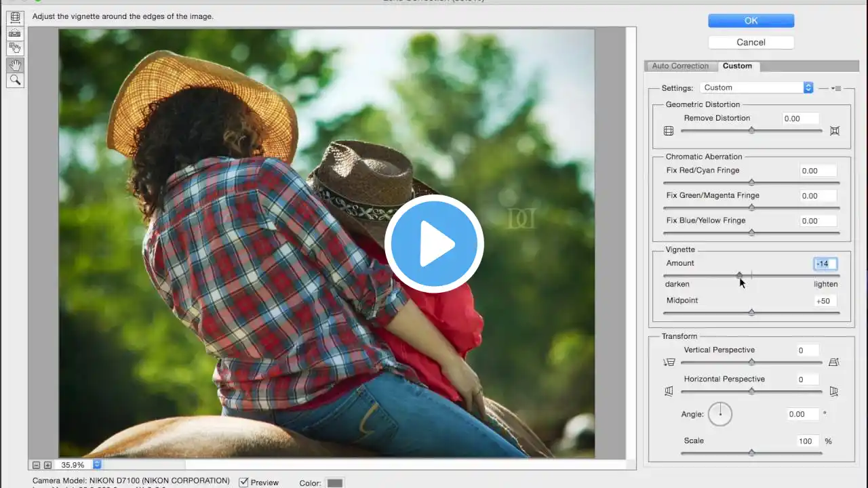Click the grid Color swatch
The height and width of the screenshot is (488, 868).
[335, 483]
